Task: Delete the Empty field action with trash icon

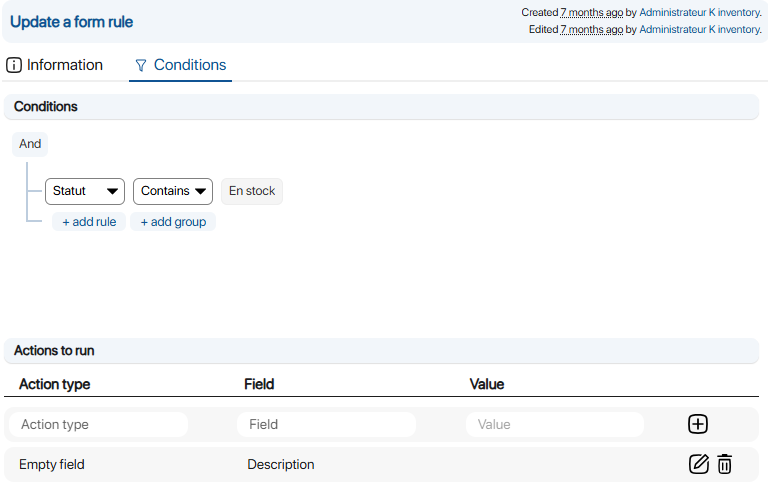Action: point(725,464)
